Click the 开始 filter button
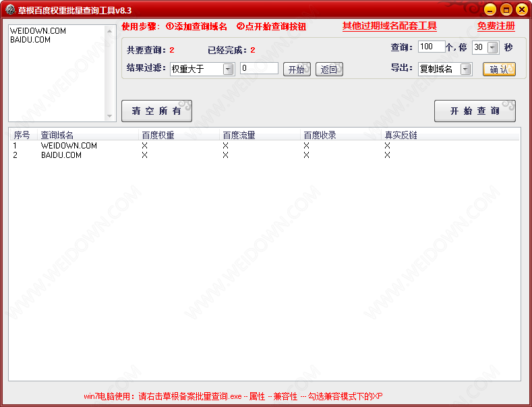532x407 pixels. click(297, 70)
